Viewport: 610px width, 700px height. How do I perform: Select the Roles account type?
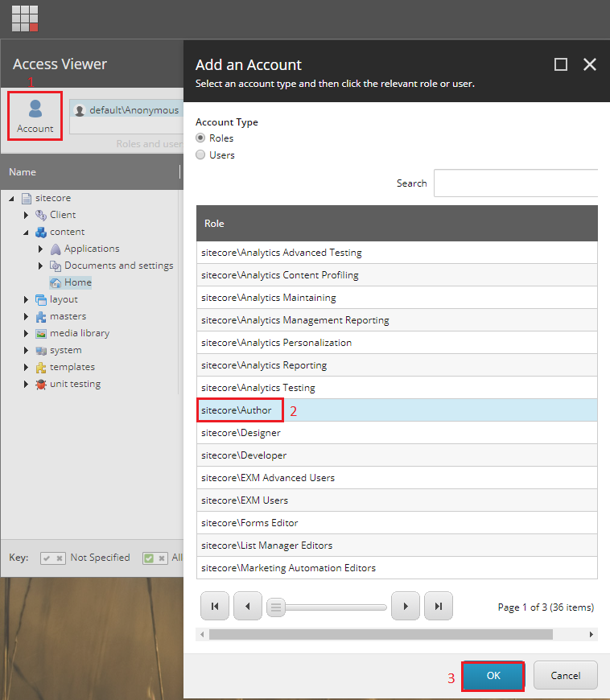pyautogui.click(x=200, y=138)
